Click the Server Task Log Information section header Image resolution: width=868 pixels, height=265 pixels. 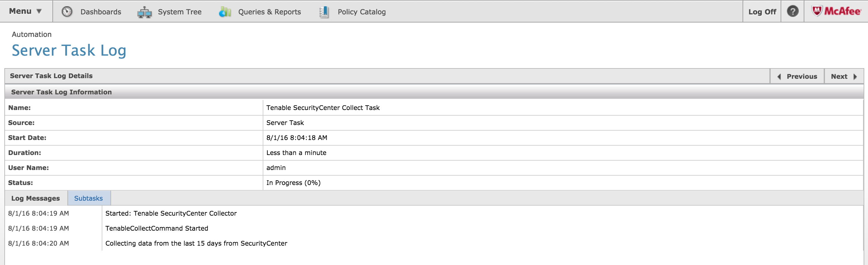(61, 92)
